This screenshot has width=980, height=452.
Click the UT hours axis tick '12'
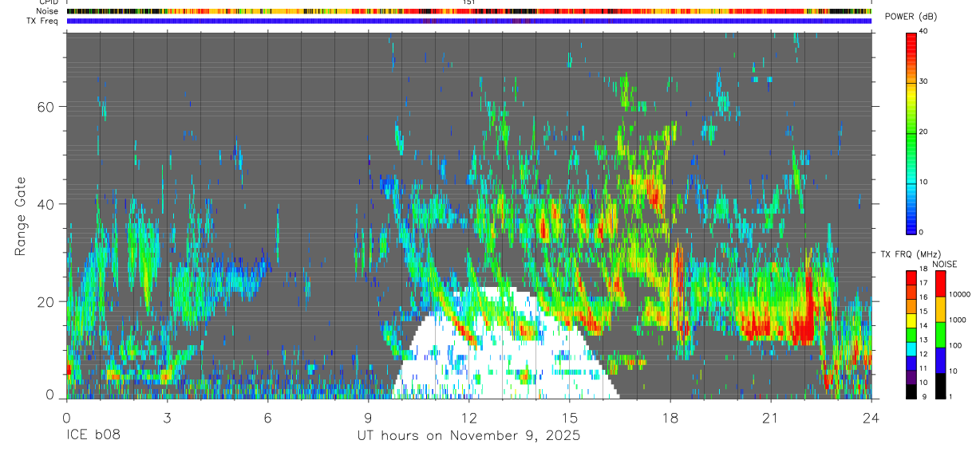click(x=469, y=417)
